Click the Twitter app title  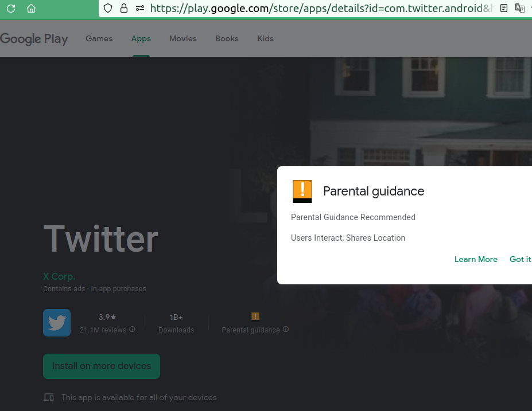pyautogui.click(x=101, y=239)
